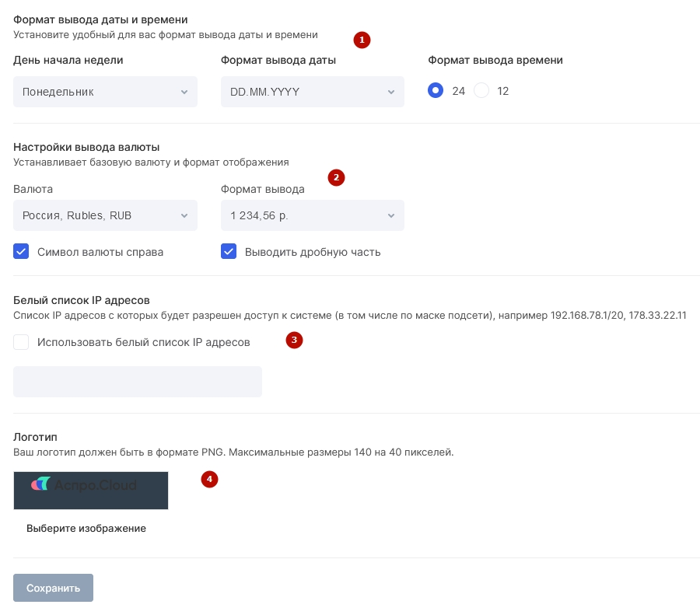Open the currency Формат вывода dropdown

click(x=313, y=215)
